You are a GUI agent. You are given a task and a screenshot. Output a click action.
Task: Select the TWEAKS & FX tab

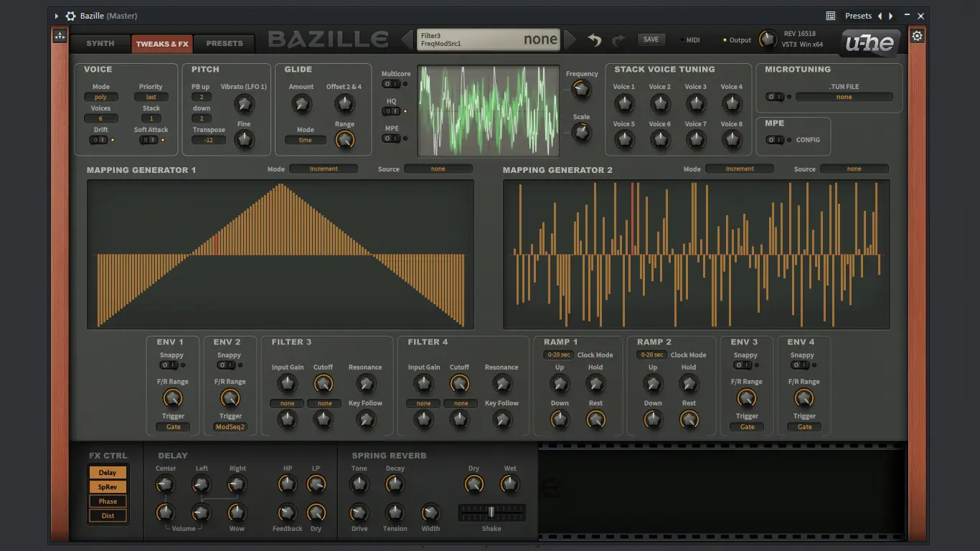point(162,43)
